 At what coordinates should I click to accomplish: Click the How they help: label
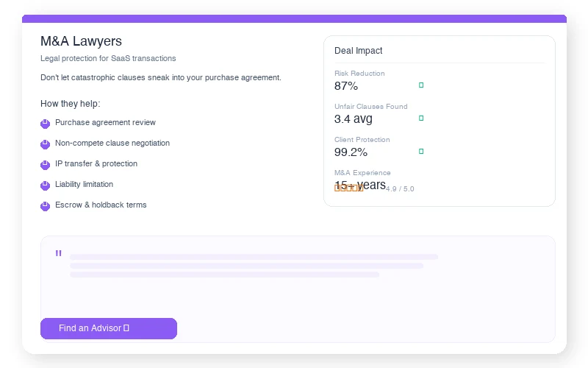click(70, 104)
